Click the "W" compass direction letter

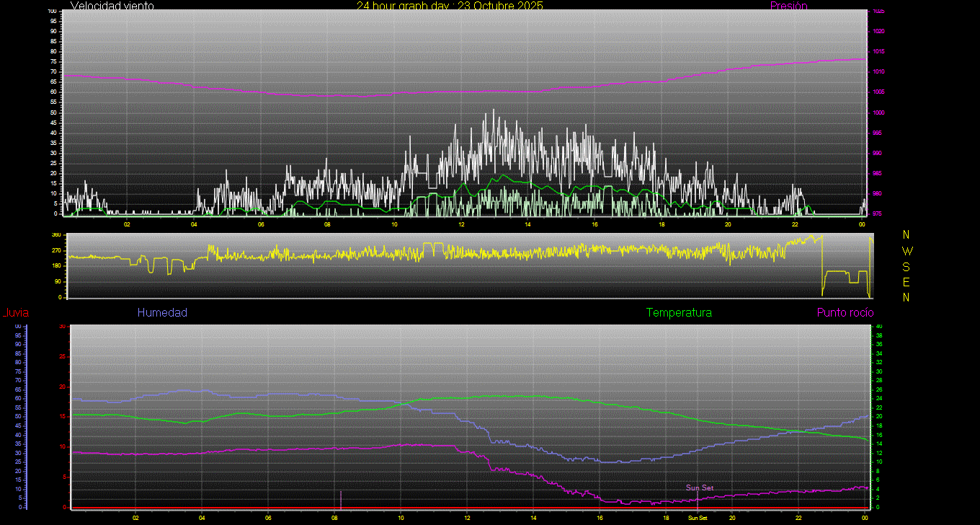(906, 251)
